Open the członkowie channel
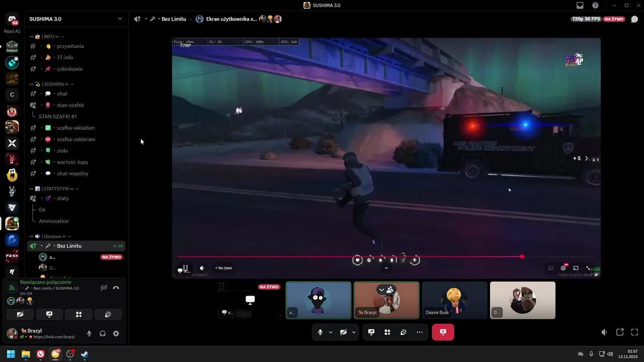Image resolution: width=644 pixels, height=362 pixels. (76, 69)
